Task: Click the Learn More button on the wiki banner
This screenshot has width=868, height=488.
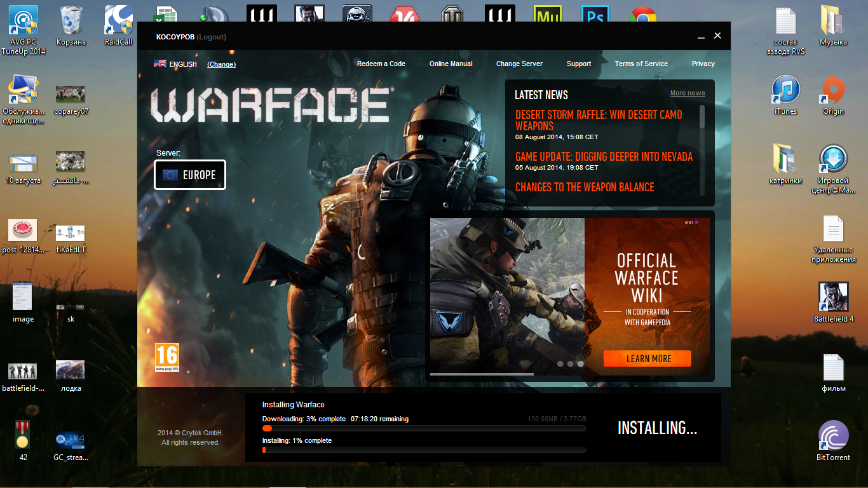Action: 647,358
